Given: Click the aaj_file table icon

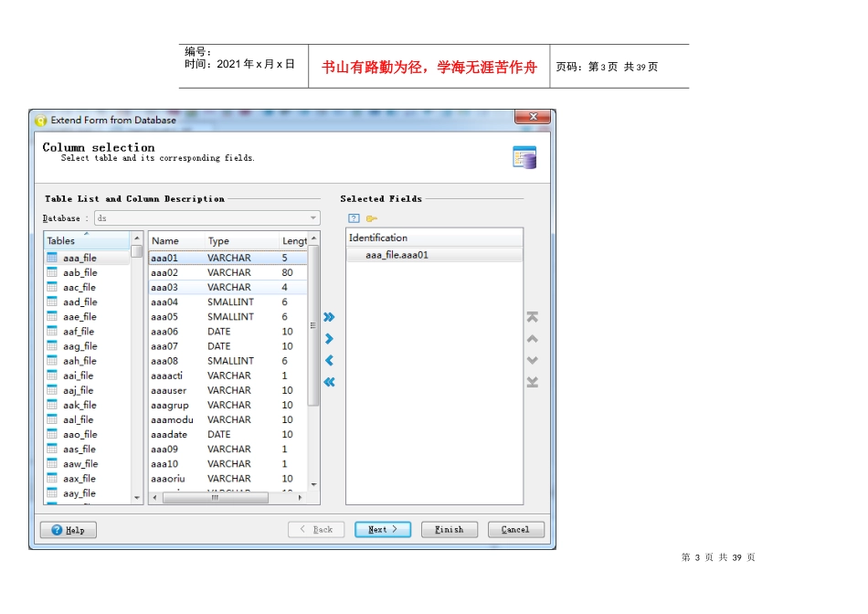Looking at the screenshot, I should point(52,390).
